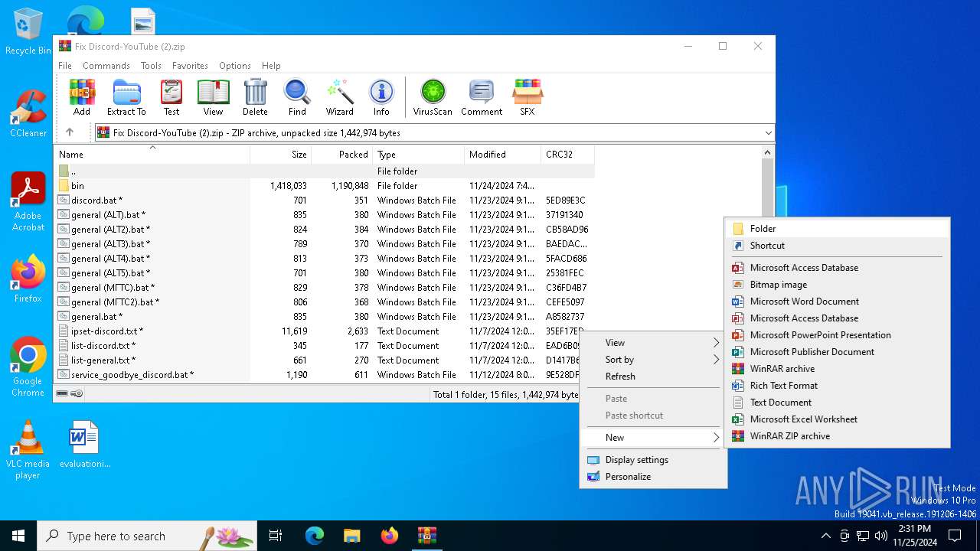
Task: Click the Windows Start button
Action: (x=18, y=536)
